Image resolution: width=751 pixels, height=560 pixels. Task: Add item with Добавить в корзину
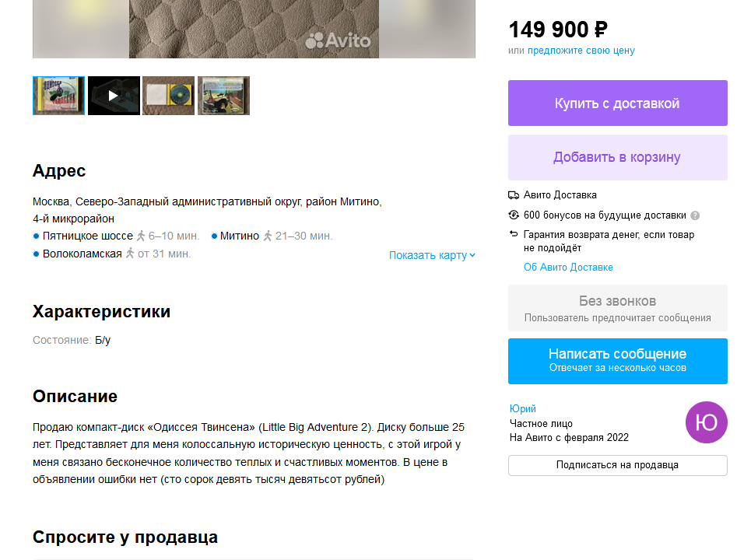[x=617, y=157]
